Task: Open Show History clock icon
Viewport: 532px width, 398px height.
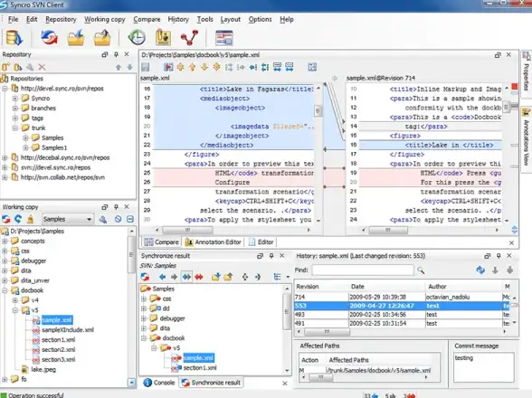Action: click(137, 37)
